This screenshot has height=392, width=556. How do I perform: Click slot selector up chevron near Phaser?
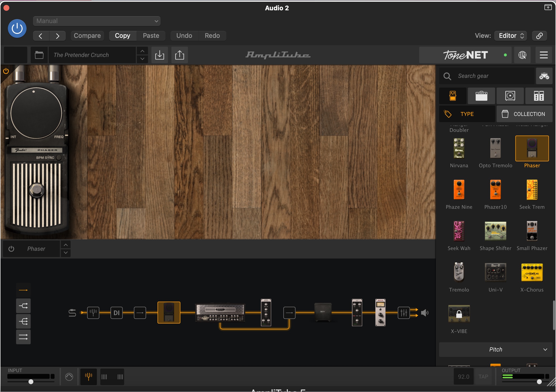click(x=66, y=245)
